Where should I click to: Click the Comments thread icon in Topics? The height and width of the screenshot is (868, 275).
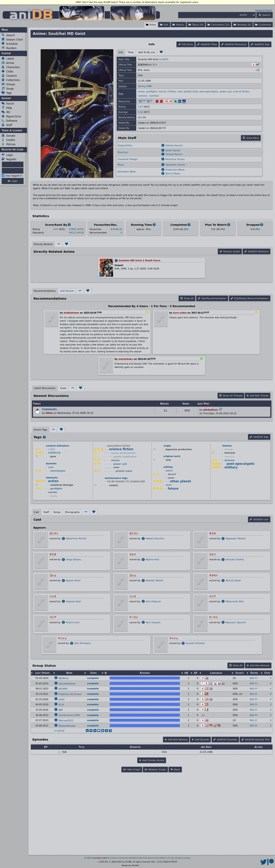click(37, 411)
